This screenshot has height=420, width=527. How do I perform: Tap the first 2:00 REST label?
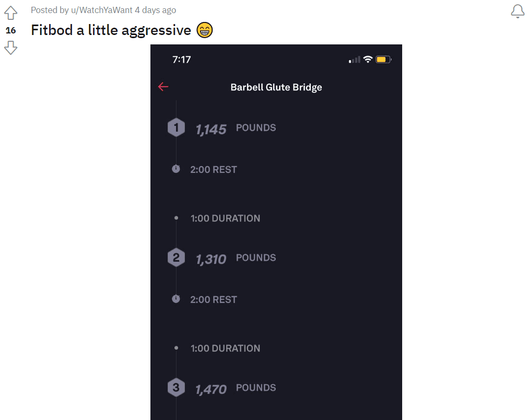(x=214, y=169)
